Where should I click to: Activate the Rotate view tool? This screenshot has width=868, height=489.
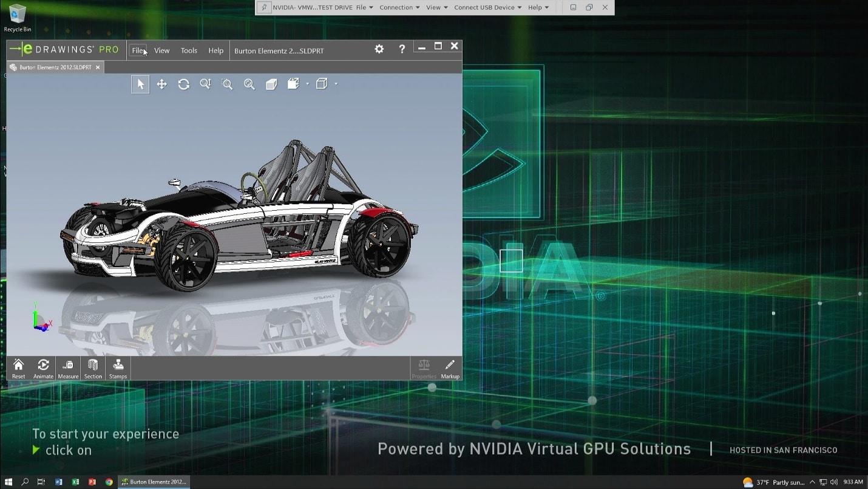[x=183, y=84]
